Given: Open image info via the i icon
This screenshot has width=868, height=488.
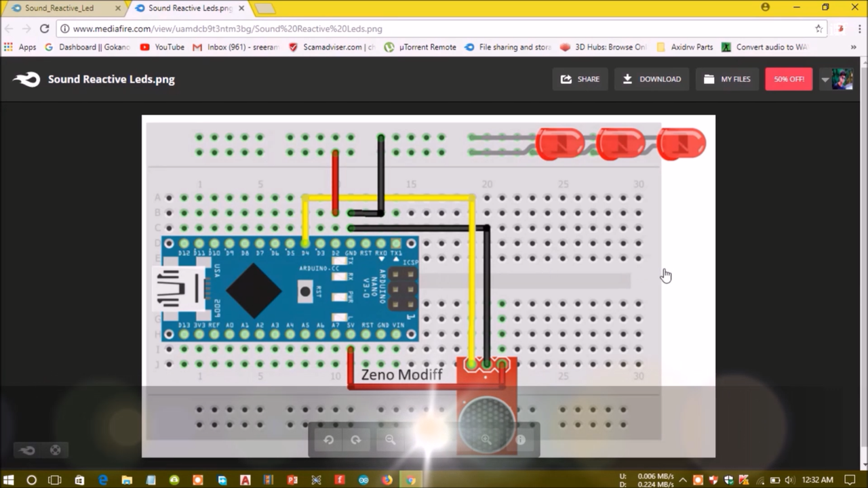Looking at the screenshot, I should [x=520, y=440].
